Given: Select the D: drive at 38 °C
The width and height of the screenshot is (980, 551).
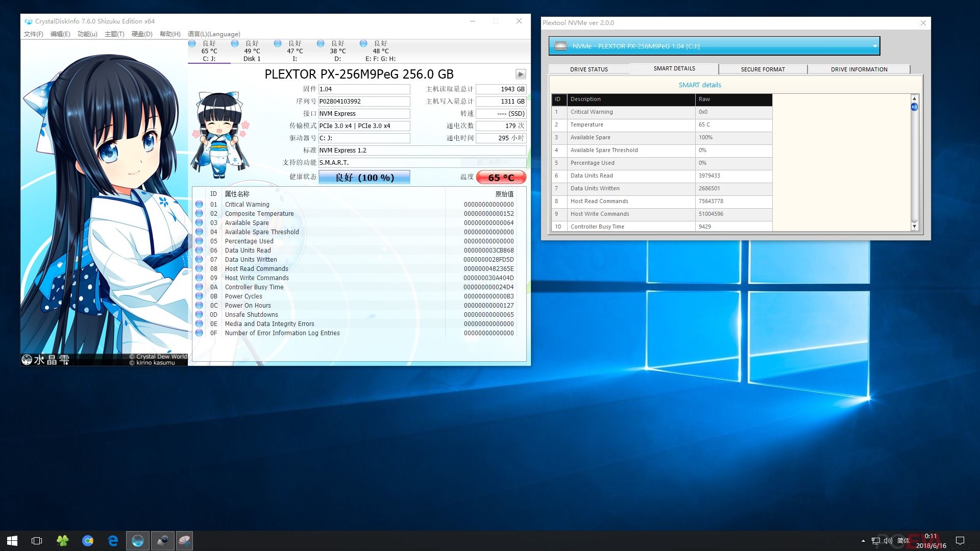Looking at the screenshot, I should click(338, 51).
